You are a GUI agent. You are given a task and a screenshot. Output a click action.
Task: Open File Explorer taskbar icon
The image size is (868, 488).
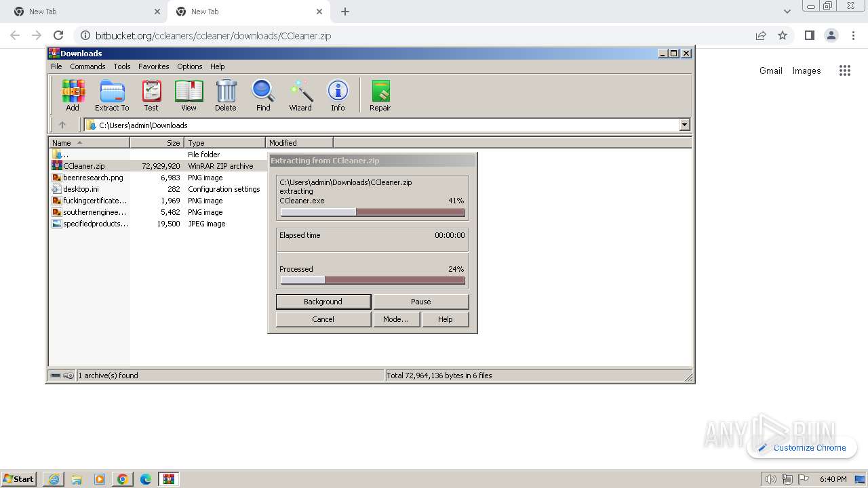click(77, 479)
